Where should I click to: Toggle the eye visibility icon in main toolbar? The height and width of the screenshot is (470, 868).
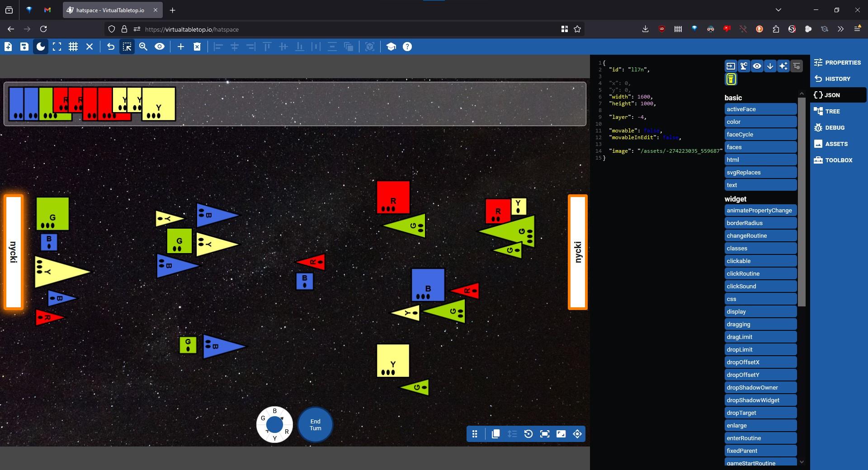click(x=160, y=47)
